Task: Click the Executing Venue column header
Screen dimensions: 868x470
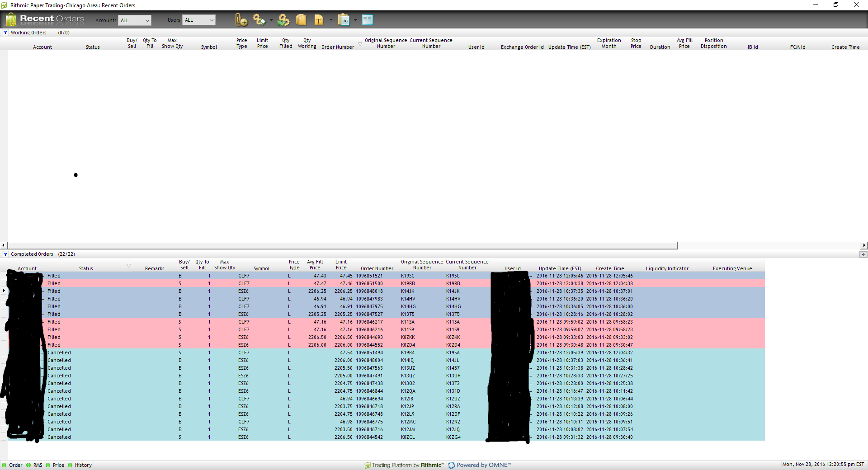Action: (x=732, y=268)
